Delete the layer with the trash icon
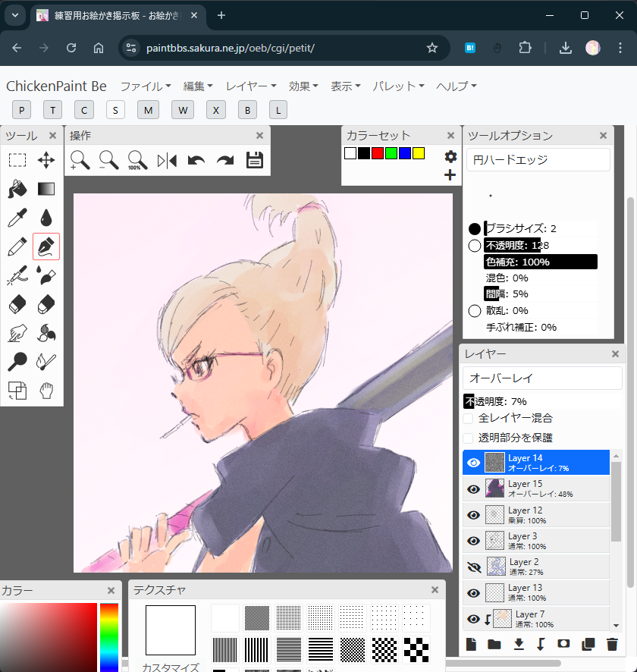637x672 pixels. (612, 645)
